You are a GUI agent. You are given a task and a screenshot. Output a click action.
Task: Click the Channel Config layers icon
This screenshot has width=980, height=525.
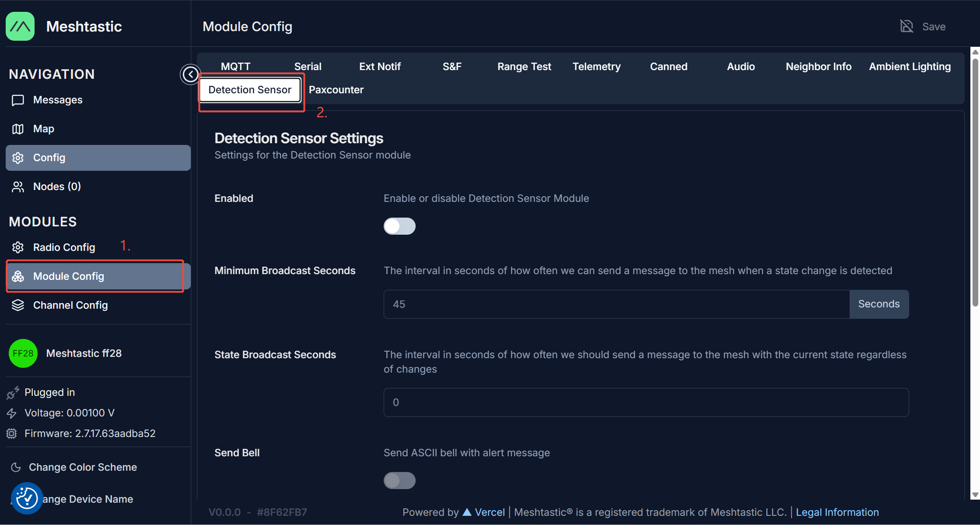[18, 305]
